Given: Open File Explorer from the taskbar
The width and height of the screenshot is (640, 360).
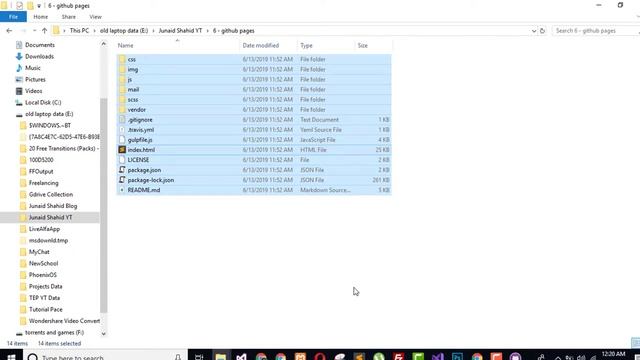Looking at the screenshot, I should (220, 357).
